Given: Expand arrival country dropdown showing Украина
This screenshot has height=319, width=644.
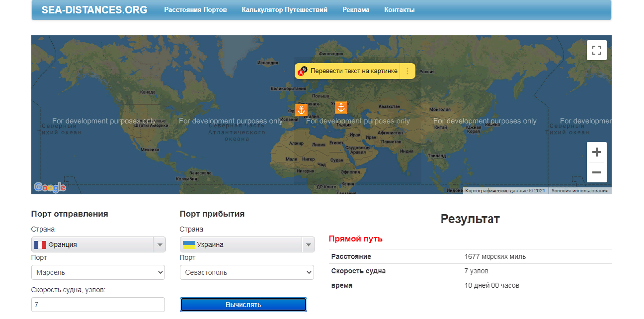Looking at the screenshot, I should [247, 244].
